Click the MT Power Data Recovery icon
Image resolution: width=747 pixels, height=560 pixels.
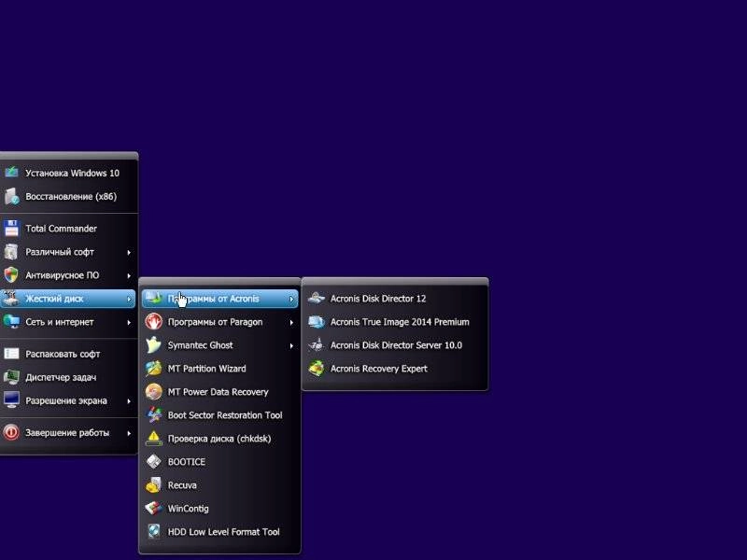153,391
